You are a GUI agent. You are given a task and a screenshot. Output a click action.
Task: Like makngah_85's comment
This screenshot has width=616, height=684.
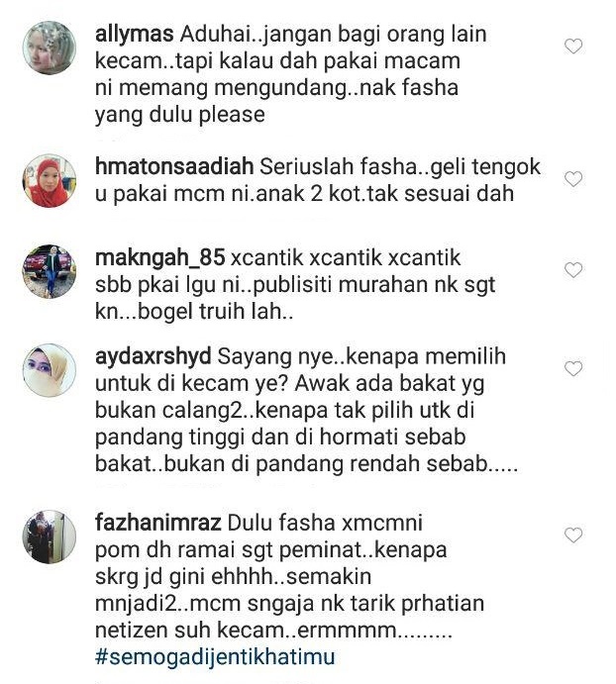pyautogui.click(x=573, y=270)
